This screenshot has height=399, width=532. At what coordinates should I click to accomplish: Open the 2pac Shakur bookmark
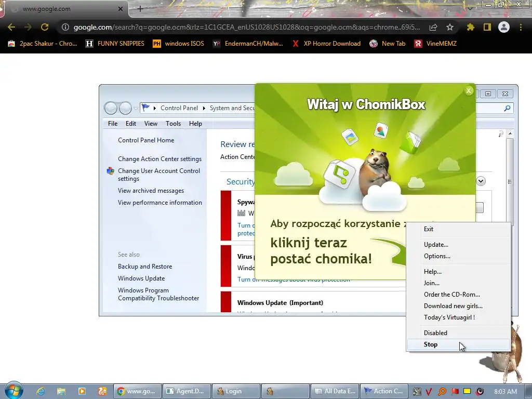coord(43,44)
